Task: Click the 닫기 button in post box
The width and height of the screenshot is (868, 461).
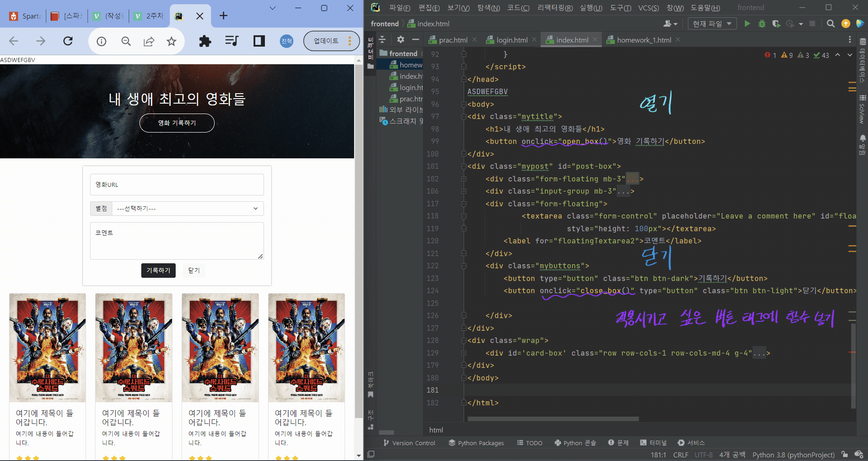Action: [x=194, y=270]
